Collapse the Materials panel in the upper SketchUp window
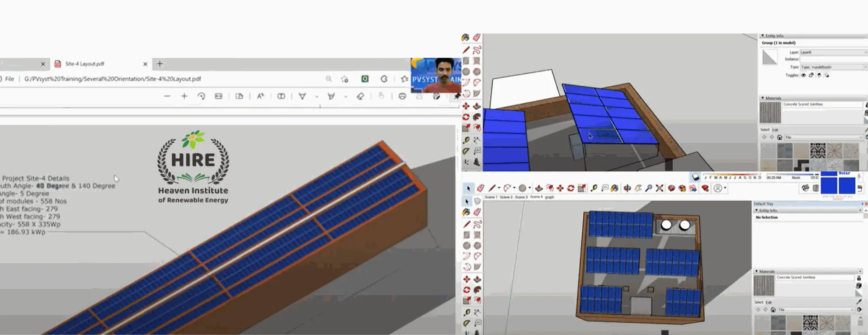The width and height of the screenshot is (868, 335). tap(763, 98)
